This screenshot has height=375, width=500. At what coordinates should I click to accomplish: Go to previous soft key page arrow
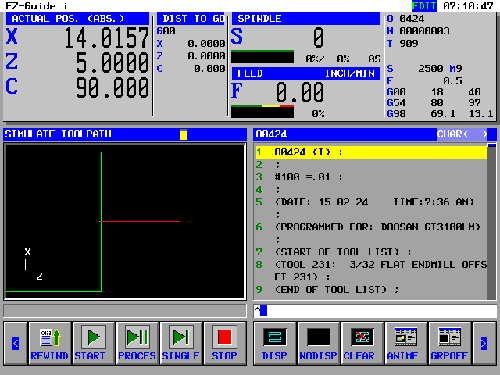[x=15, y=343]
